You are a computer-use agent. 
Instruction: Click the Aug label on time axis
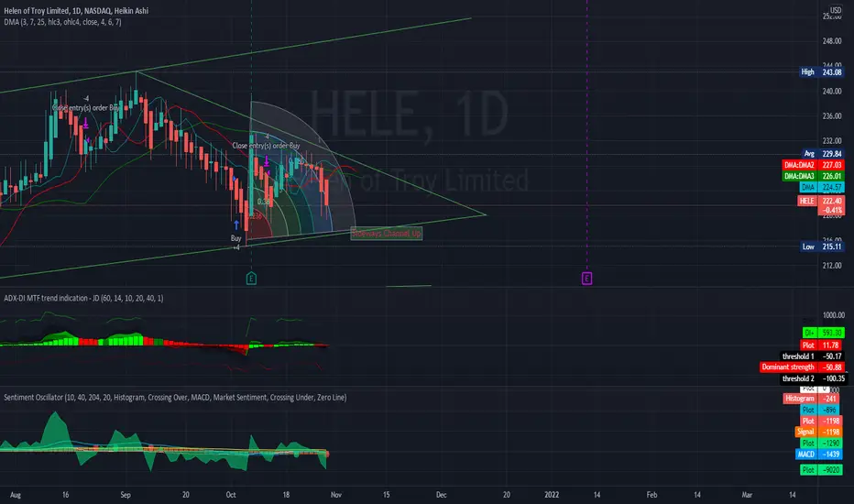[16, 495]
